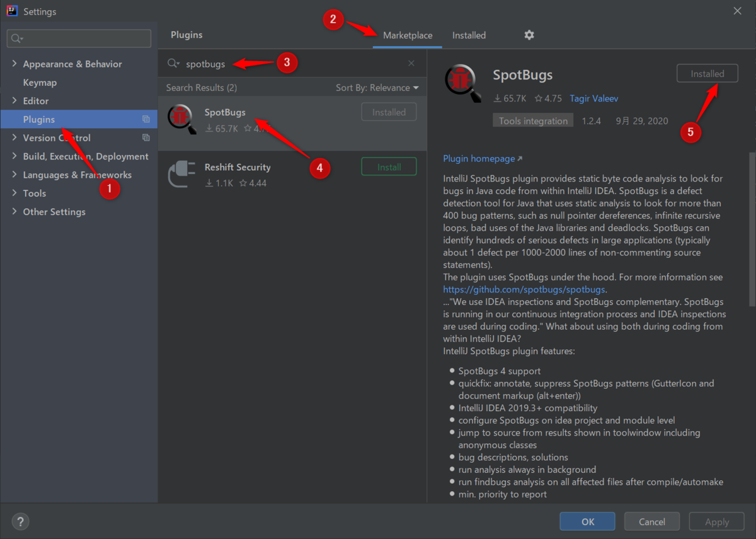Viewport: 756px width, 539px height.
Task: Select the Marketplace tab
Action: (407, 35)
